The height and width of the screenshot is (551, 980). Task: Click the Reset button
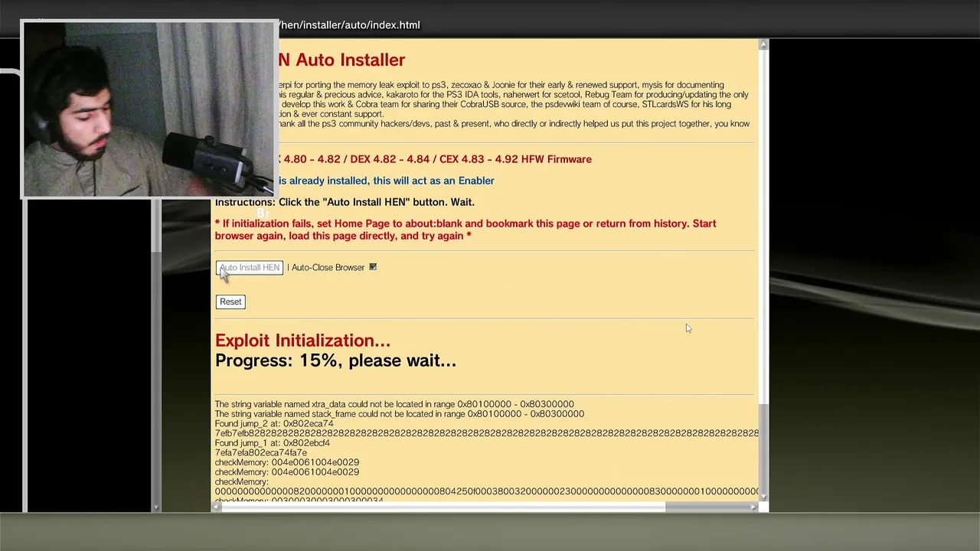[230, 302]
